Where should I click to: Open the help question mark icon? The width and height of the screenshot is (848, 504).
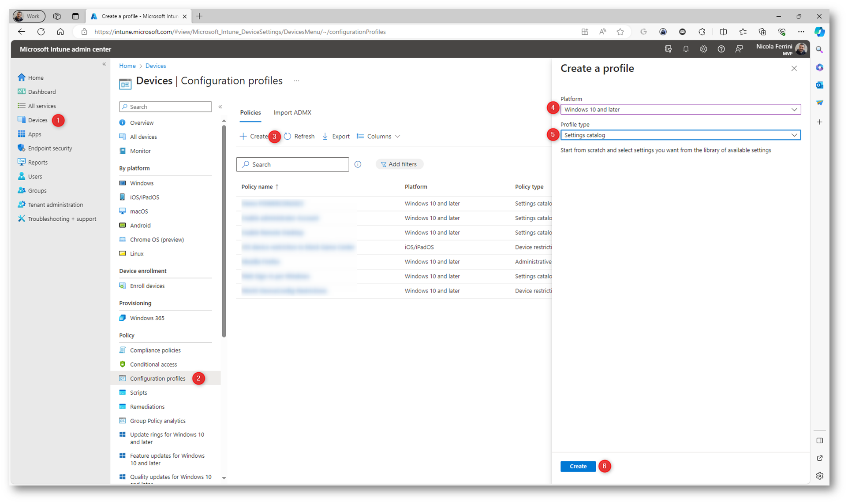tap(721, 49)
